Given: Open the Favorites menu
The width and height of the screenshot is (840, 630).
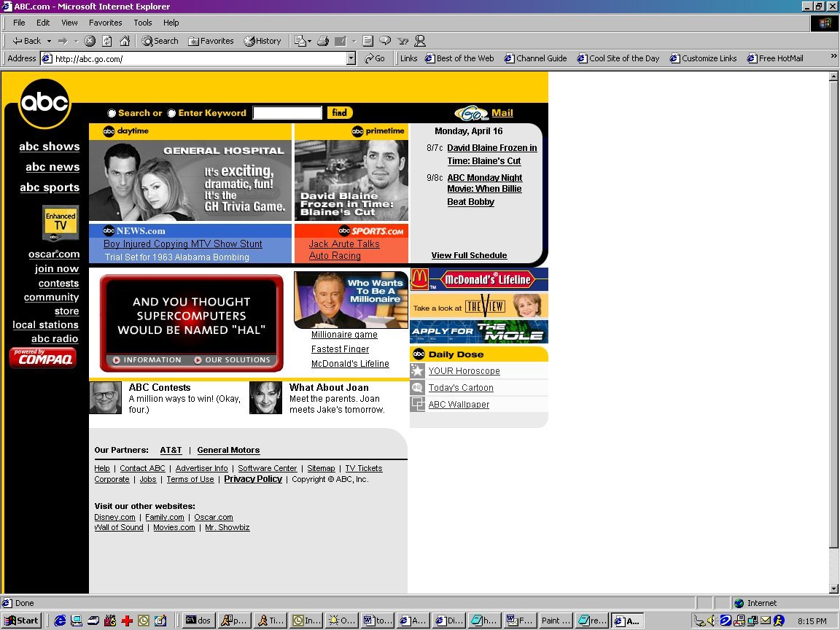Looking at the screenshot, I should 105,23.
